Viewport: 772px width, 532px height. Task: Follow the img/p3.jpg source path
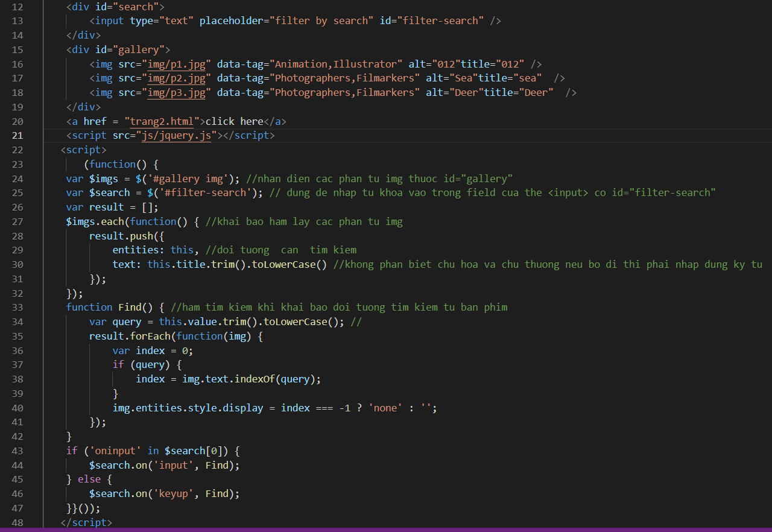pyautogui.click(x=177, y=92)
